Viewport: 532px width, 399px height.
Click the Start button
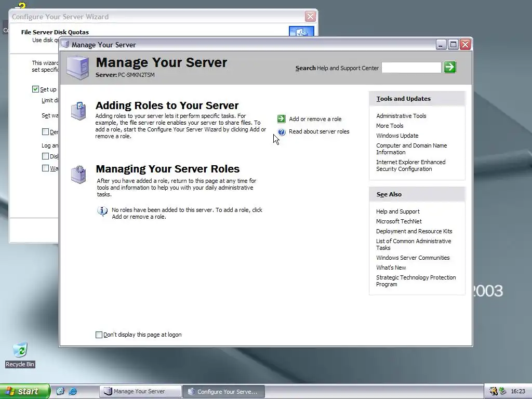coord(25,391)
